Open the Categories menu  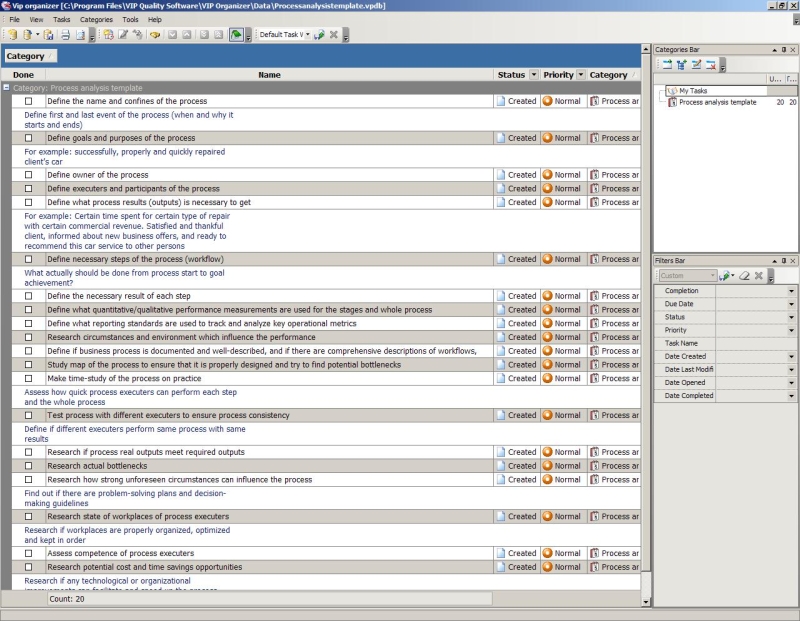point(96,19)
